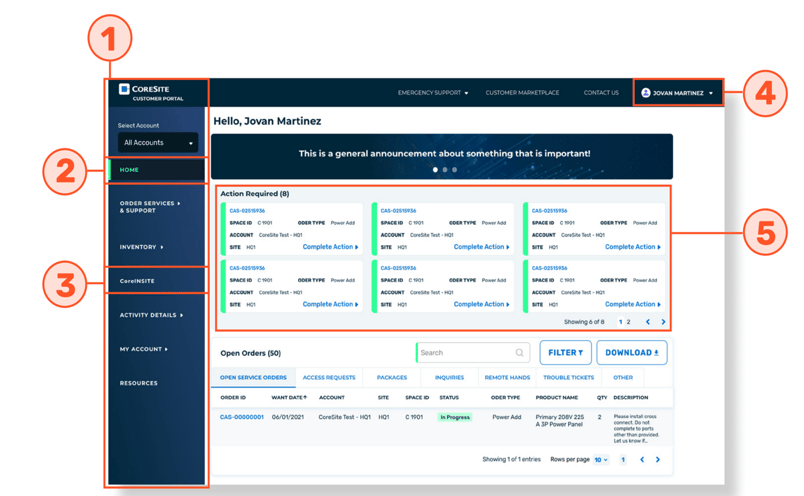
Task: Click next arrow in Open Orders pagination
Action: pos(658,460)
